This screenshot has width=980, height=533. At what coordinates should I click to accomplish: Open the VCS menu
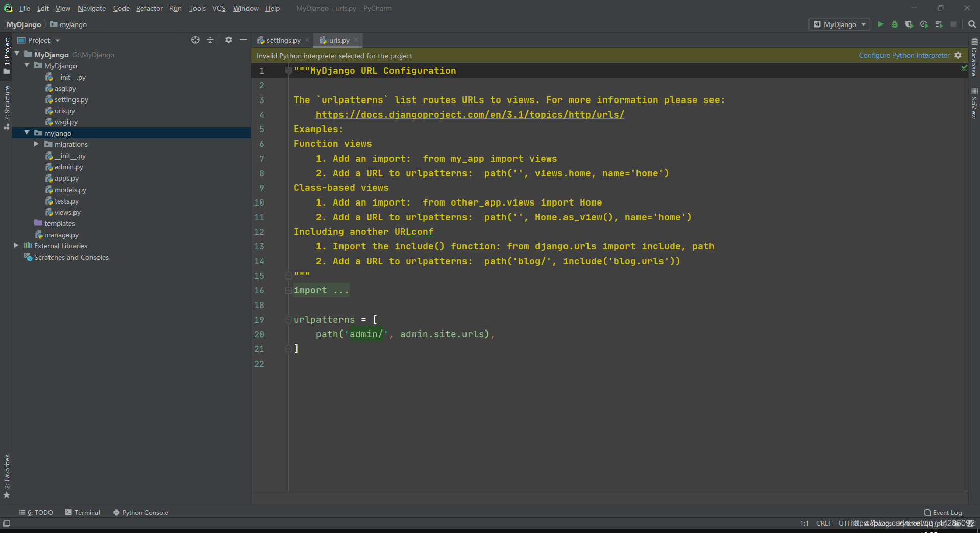[x=218, y=8]
